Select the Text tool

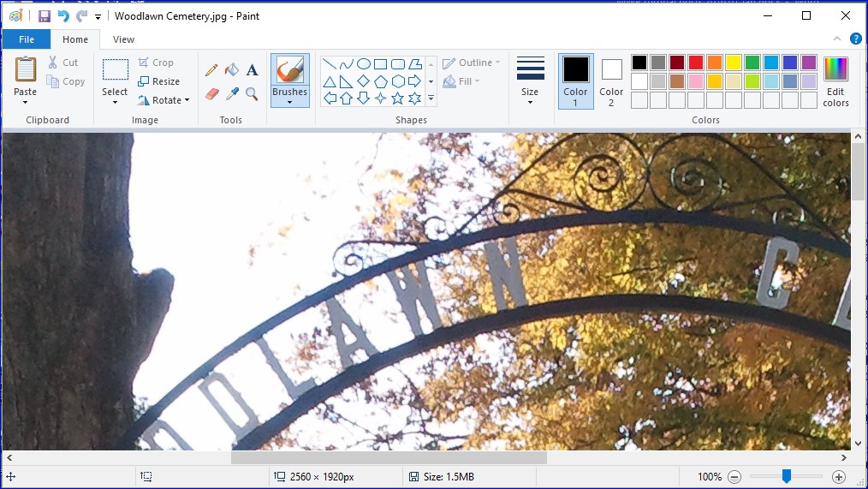point(252,69)
